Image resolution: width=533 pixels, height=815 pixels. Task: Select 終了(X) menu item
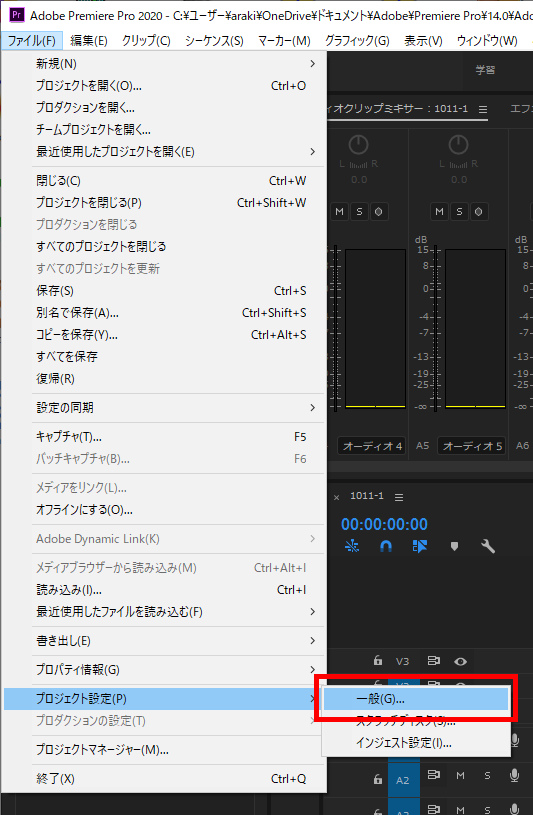coord(164,779)
